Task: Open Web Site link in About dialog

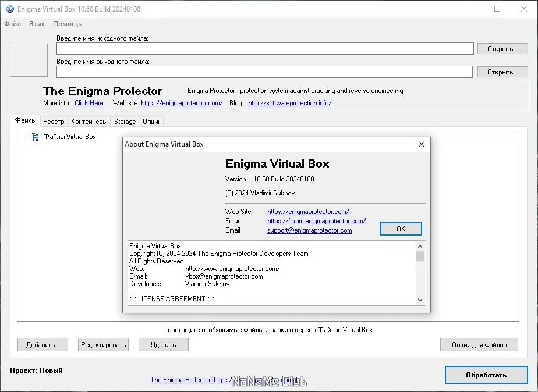Action: [x=308, y=212]
